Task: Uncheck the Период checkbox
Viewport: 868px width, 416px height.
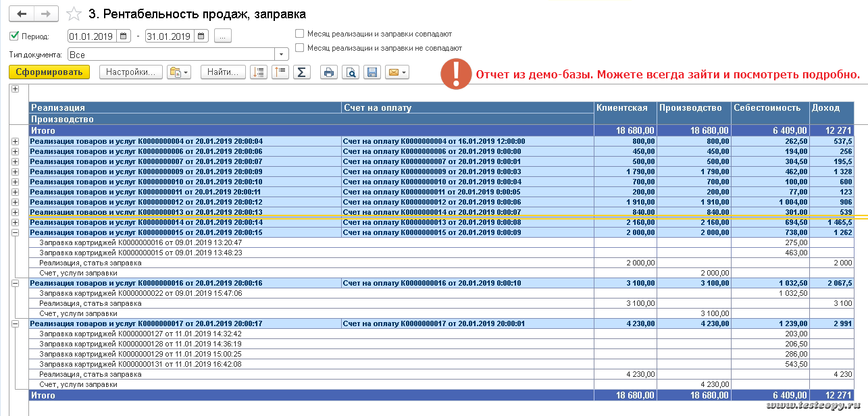Action: (14, 36)
